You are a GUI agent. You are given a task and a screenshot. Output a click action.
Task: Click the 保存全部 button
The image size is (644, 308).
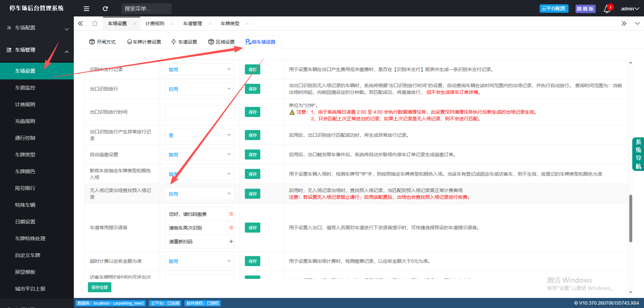pos(100,287)
